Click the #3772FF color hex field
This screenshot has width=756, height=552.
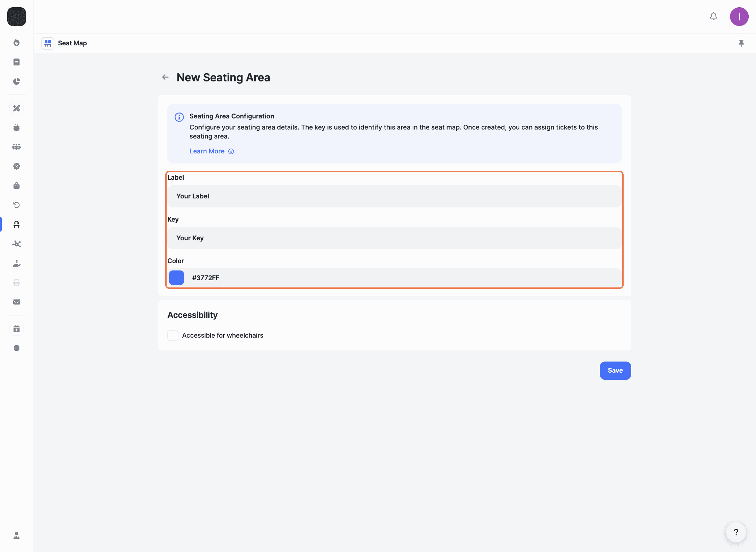pyautogui.click(x=402, y=278)
